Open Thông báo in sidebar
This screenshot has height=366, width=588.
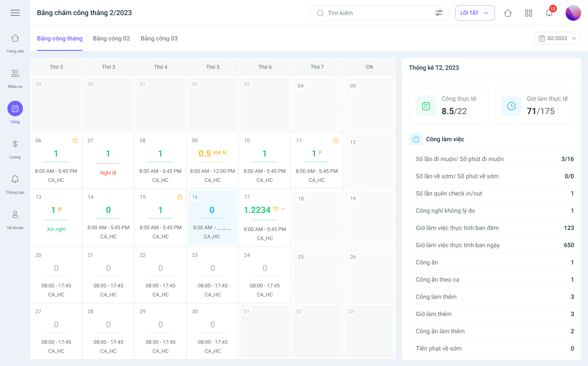pyautogui.click(x=15, y=184)
